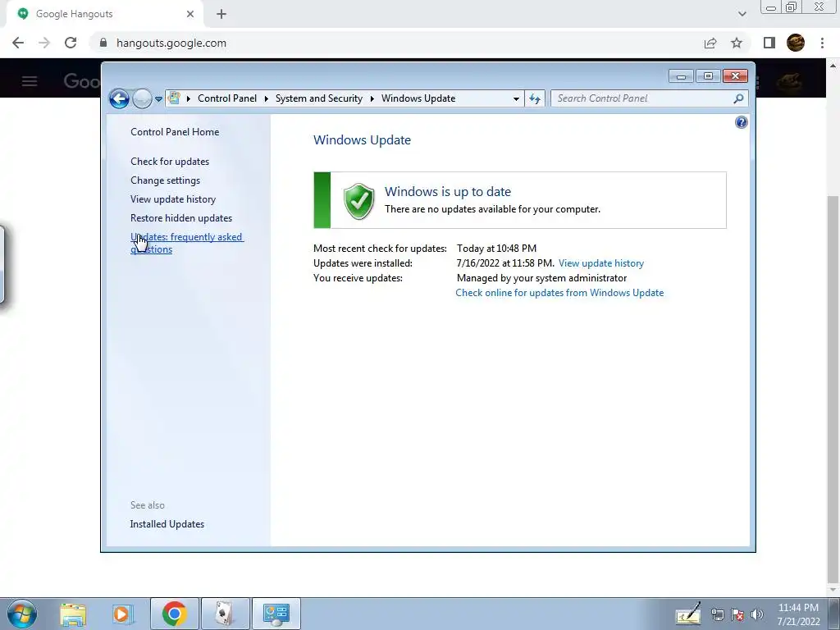Open Hangouts hamburger main menu
The image size is (840, 630).
[x=30, y=81]
